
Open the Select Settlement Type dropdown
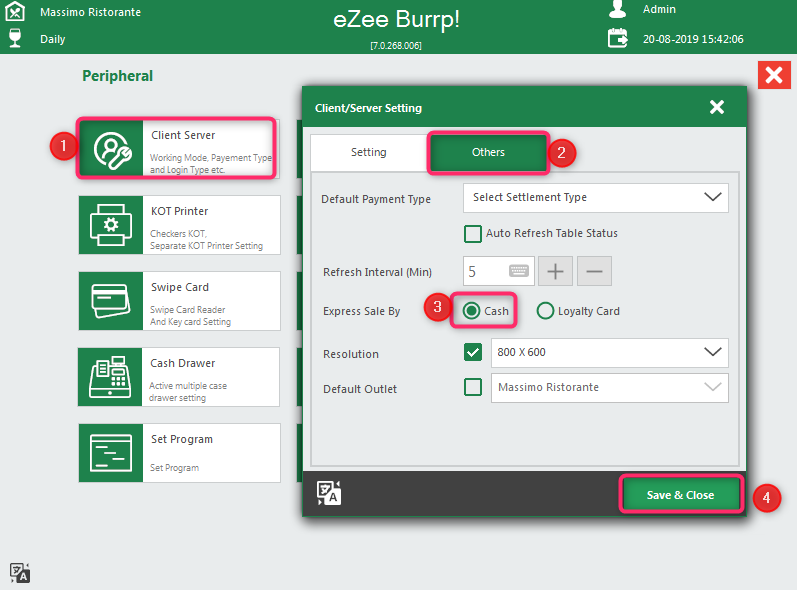click(x=595, y=198)
